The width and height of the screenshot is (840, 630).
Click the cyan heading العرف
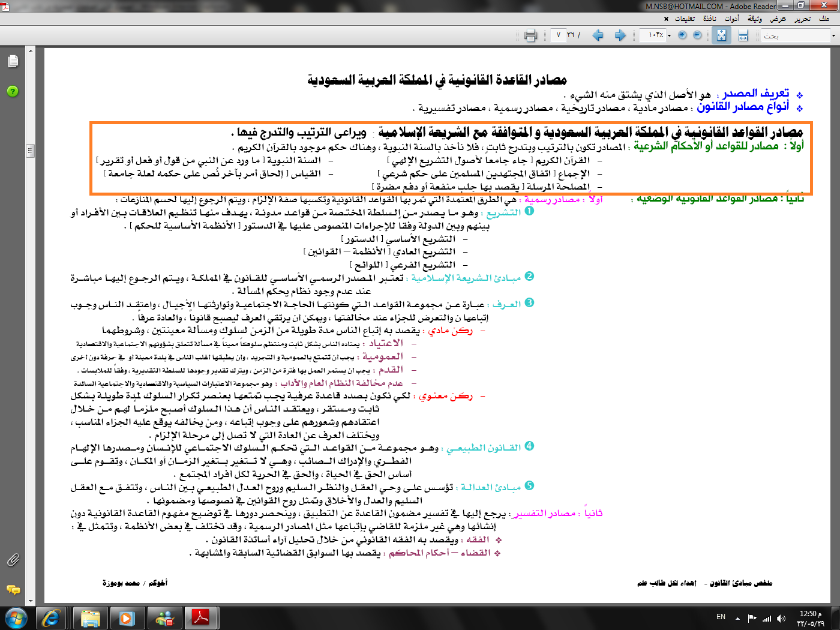[x=507, y=304]
